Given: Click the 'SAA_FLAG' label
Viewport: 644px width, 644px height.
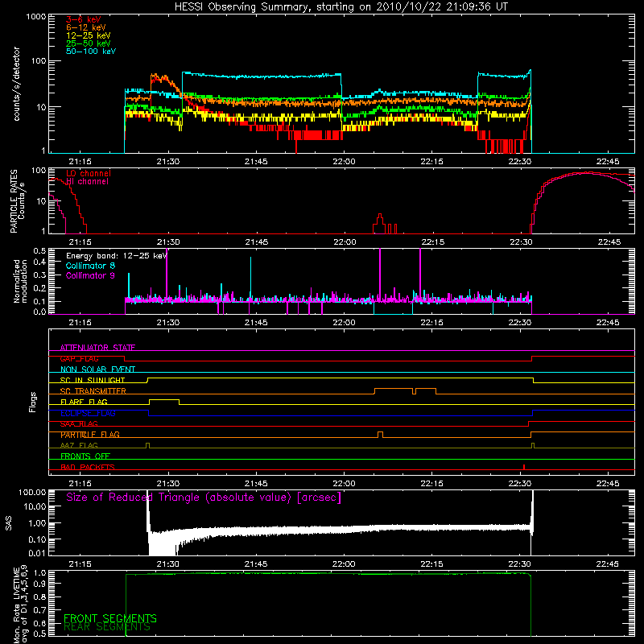Looking at the screenshot, I should tap(79, 423).
